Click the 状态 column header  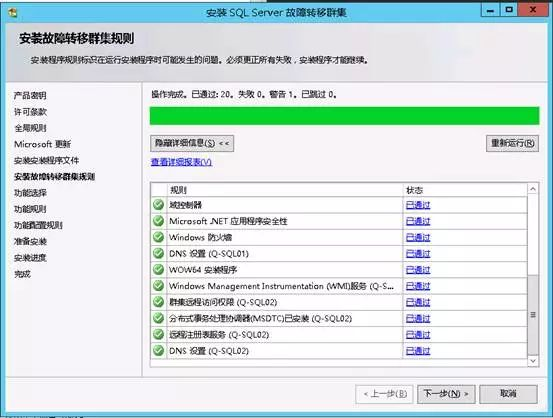pos(465,190)
